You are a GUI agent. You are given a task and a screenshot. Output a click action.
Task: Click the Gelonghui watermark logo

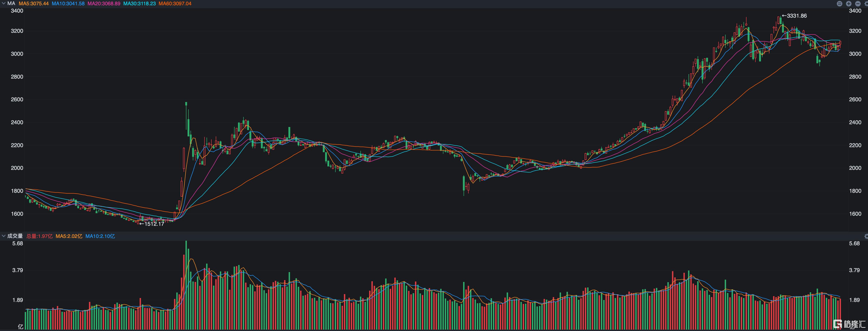point(849,324)
